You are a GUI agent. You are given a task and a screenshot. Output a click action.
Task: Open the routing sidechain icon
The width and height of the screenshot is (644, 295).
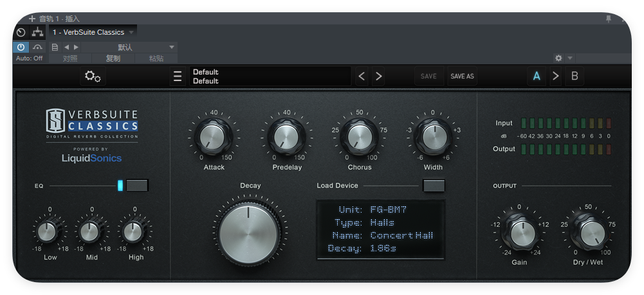pos(38,32)
